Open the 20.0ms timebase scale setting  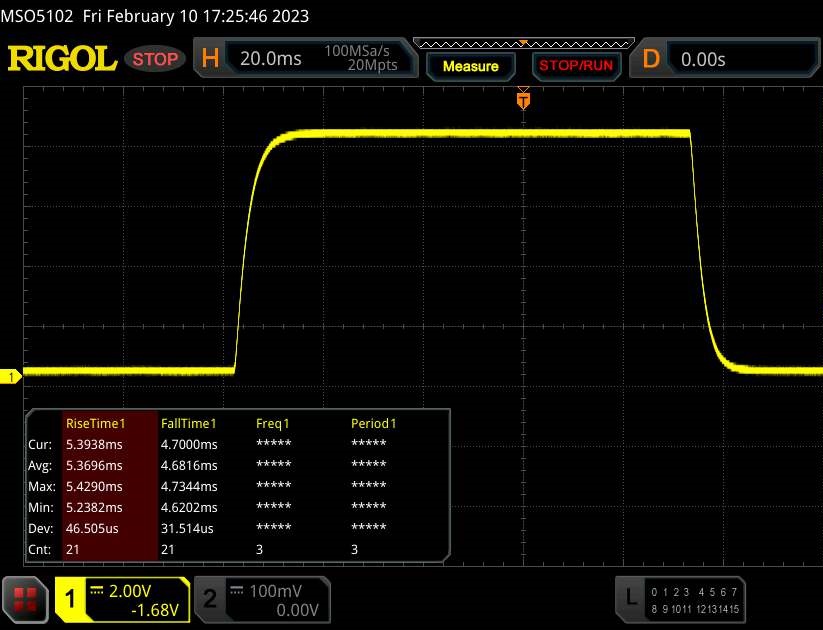(271, 59)
